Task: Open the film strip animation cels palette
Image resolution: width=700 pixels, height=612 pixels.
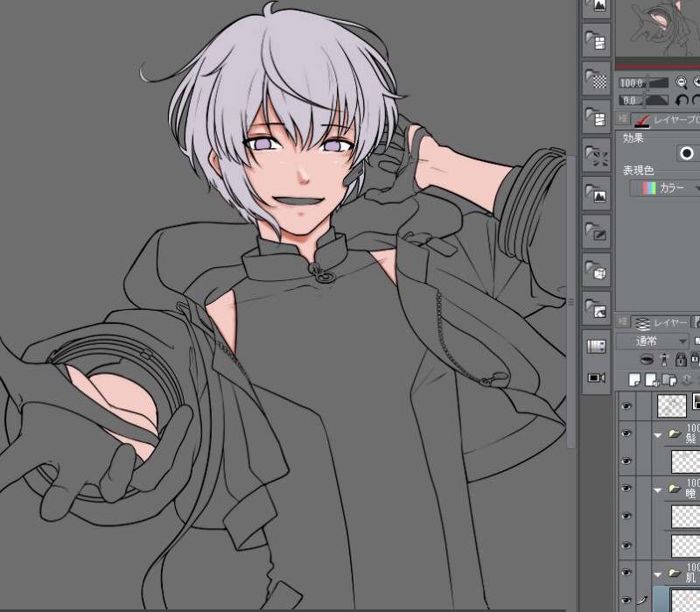Action: coord(596,347)
